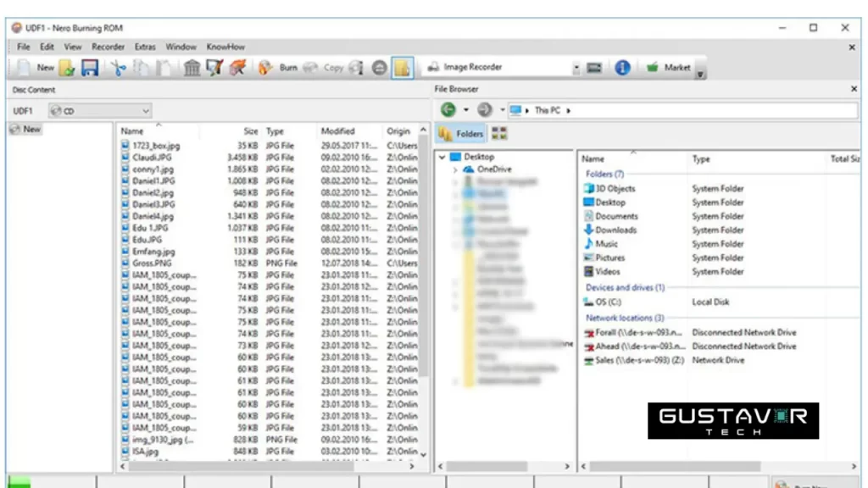Toggle the file browser panel toolbar button

tap(403, 68)
